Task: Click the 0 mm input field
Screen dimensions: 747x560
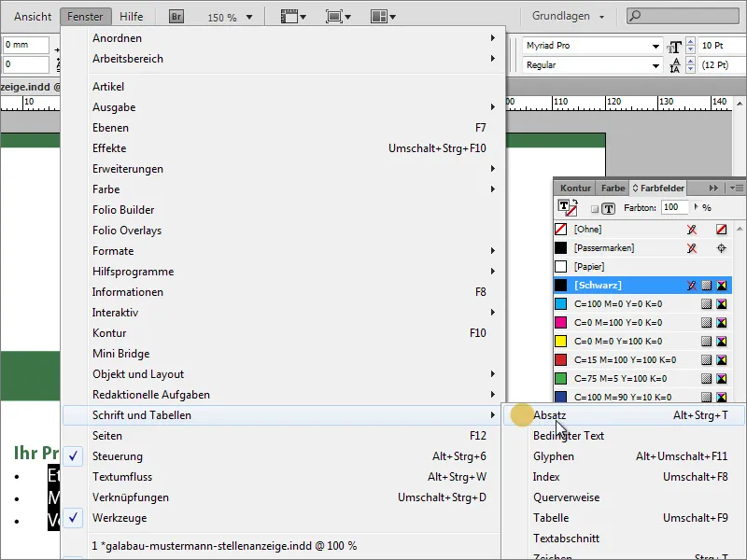Action: point(26,45)
